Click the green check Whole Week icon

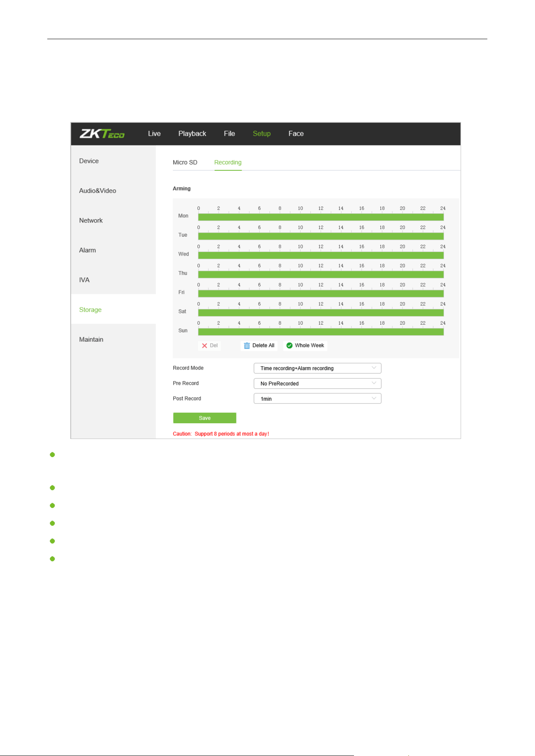(289, 345)
